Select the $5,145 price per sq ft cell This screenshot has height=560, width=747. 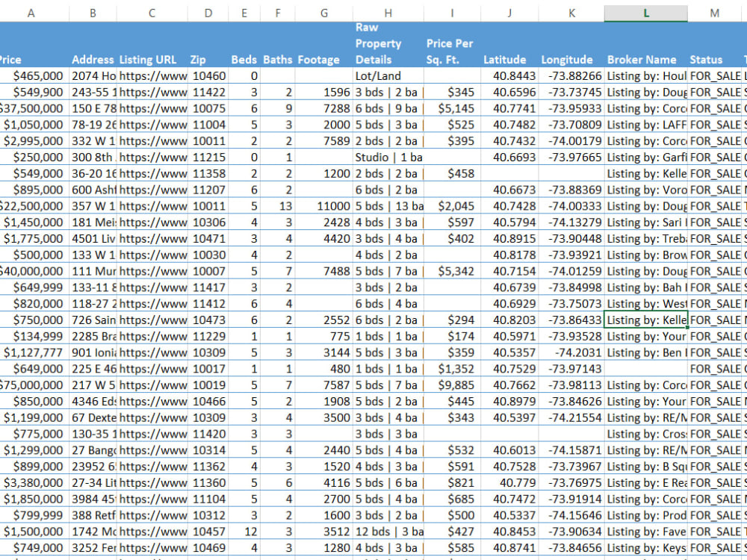point(452,108)
